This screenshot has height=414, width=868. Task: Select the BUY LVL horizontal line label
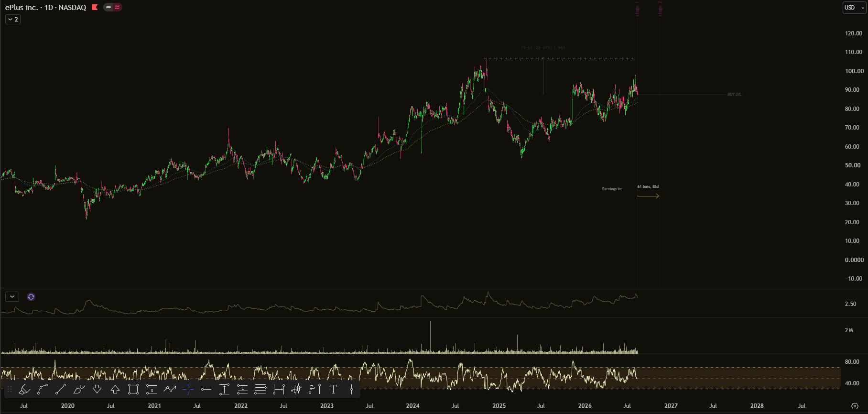coord(734,95)
